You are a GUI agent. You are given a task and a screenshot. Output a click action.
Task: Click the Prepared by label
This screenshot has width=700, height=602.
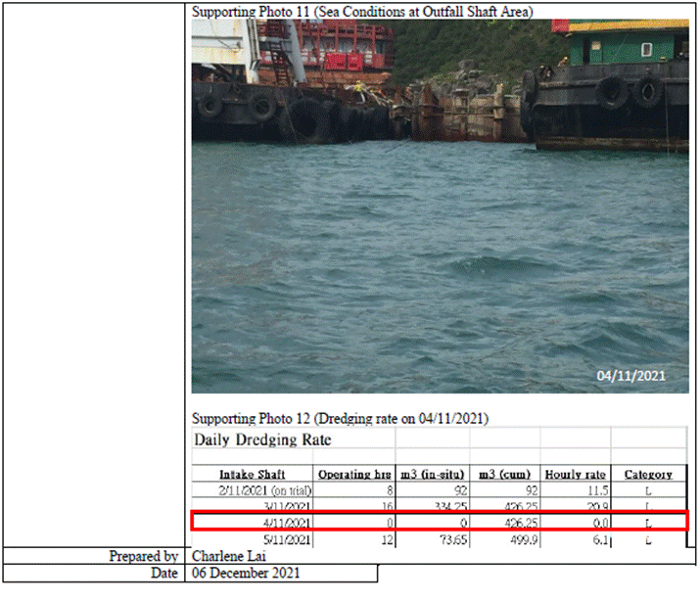[x=143, y=556]
